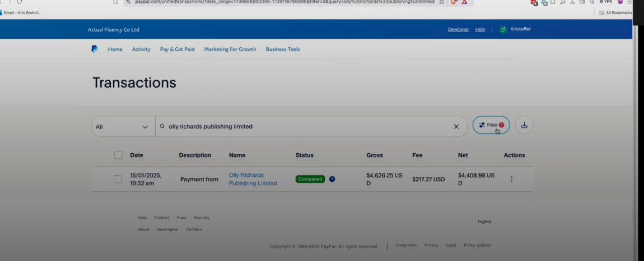This screenshot has height=261, width=644.
Task: Click the Payment from description text
Action: point(199,179)
